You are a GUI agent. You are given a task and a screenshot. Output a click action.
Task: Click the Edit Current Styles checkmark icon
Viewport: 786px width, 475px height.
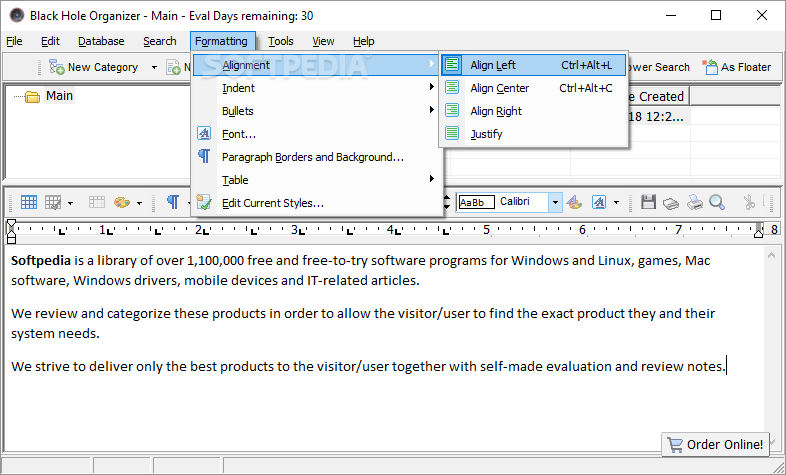[204, 202]
